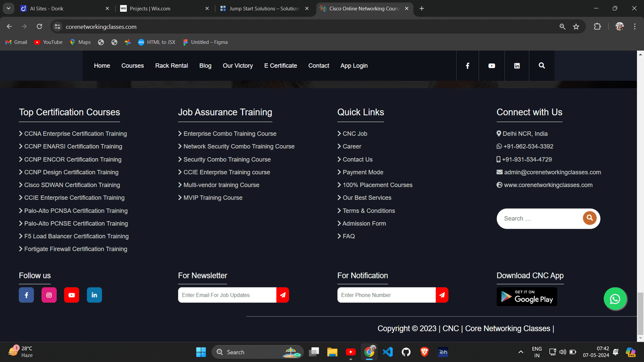Open the Courses menu item
The width and height of the screenshot is (644, 362).
tap(133, 65)
